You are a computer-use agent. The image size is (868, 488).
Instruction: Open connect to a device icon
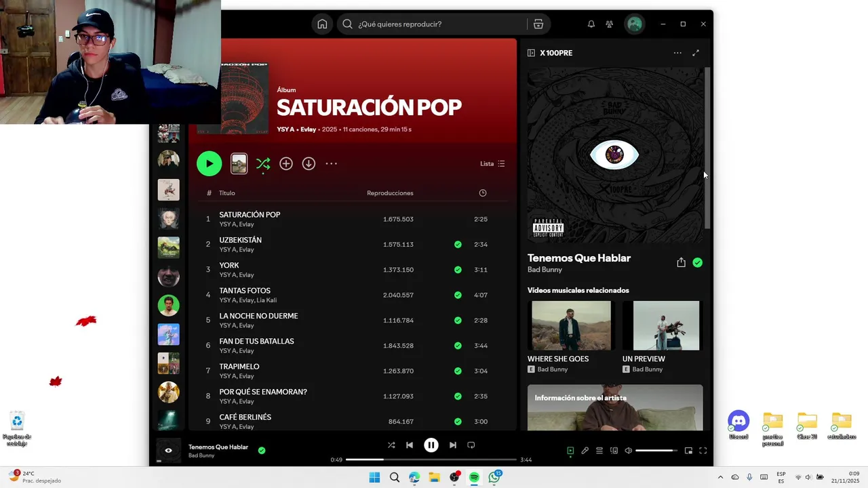click(x=614, y=451)
